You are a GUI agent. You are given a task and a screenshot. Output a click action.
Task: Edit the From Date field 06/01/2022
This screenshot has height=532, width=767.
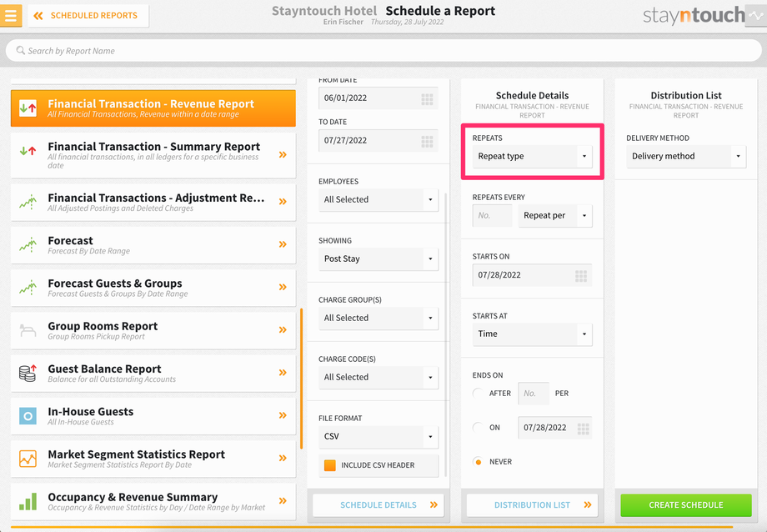(378, 98)
